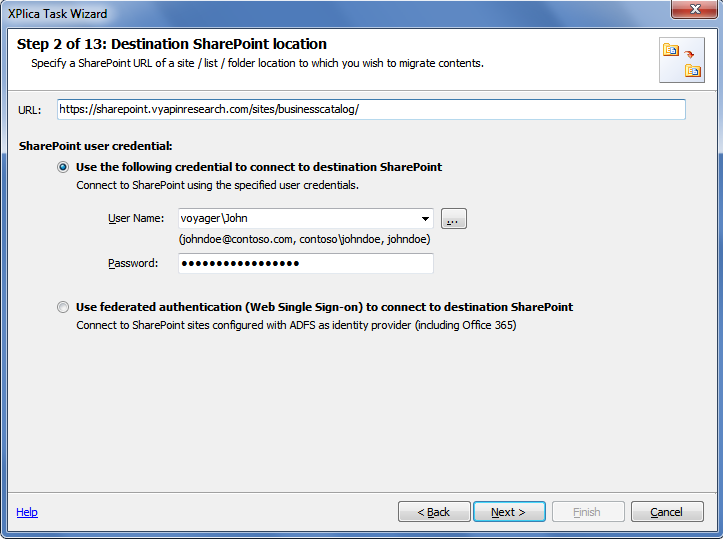Close the XPlica Task Wizard window
The width and height of the screenshot is (723, 539).
[694, 9]
